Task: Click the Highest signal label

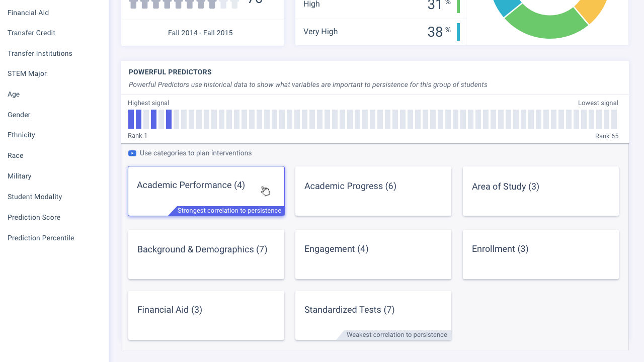Action: click(148, 103)
